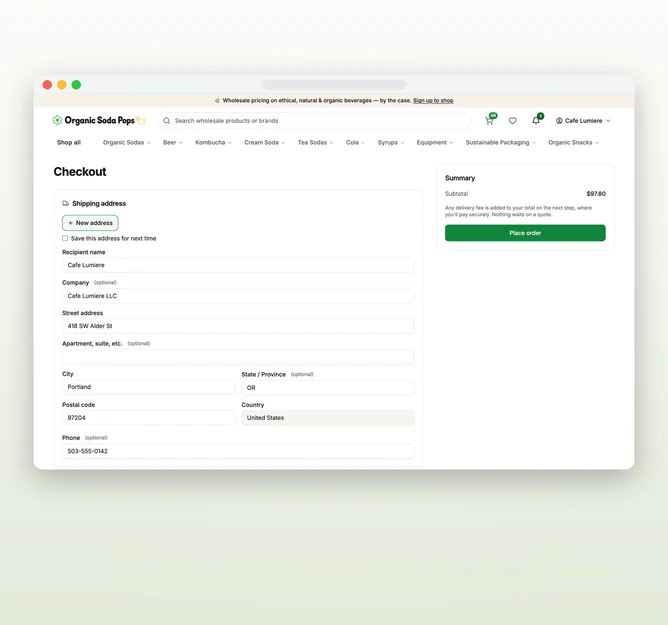Screen dimensions: 668x625
Task: Expand the Equipment category menu
Action: pyautogui.click(x=435, y=143)
